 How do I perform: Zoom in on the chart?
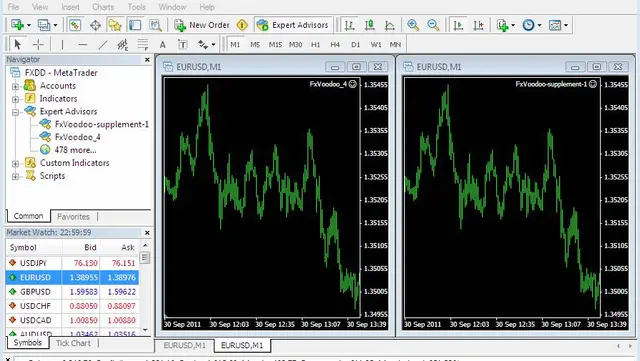(413, 25)
